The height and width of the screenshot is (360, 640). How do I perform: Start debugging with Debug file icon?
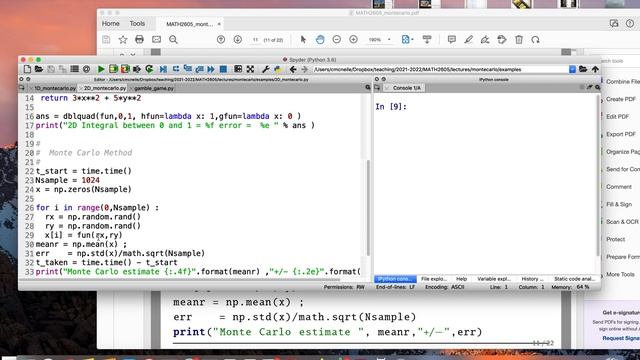coord(163,69)
